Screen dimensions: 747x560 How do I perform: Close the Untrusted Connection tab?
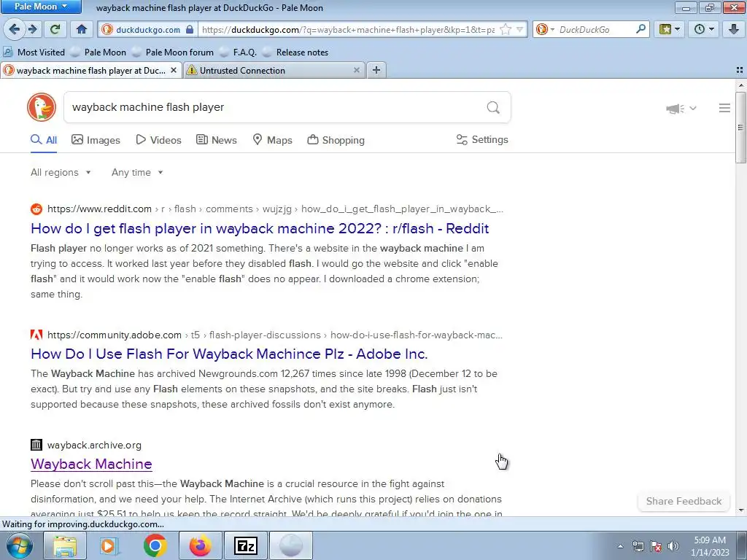click(356, 71)
